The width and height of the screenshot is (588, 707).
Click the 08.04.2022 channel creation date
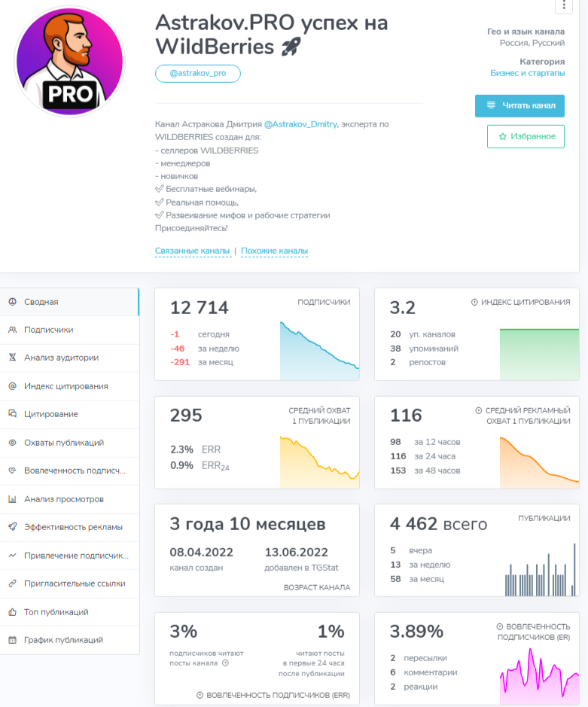201,552
